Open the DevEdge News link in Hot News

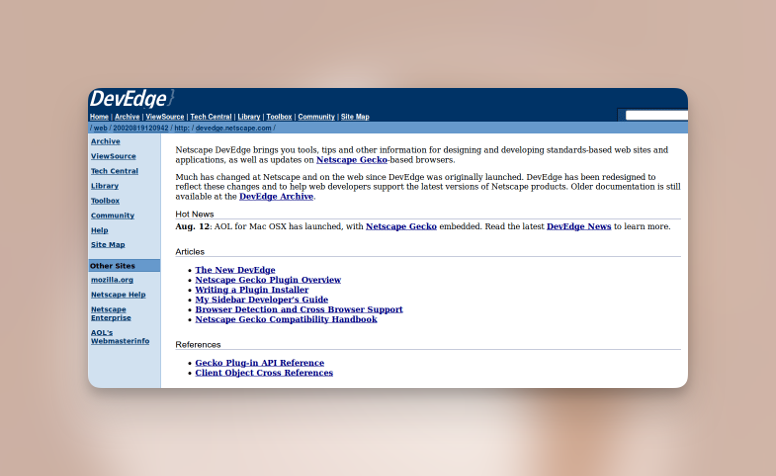579,227
